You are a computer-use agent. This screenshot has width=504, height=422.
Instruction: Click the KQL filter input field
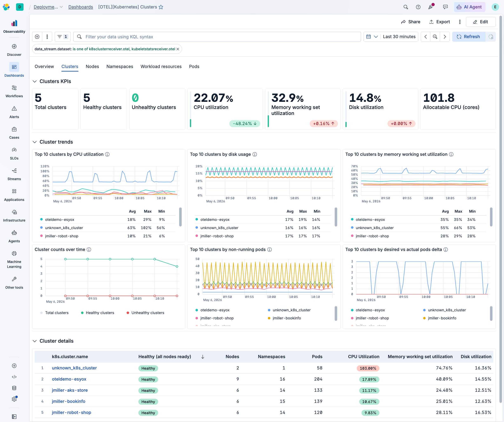(217, 37)
